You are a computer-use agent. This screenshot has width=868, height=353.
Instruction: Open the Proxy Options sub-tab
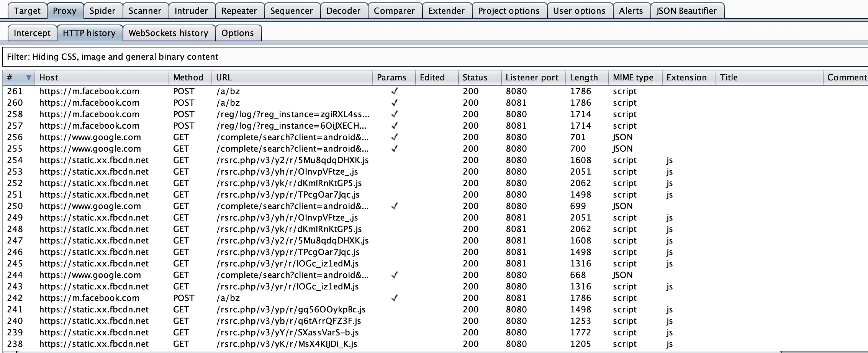tap(238, 33)
